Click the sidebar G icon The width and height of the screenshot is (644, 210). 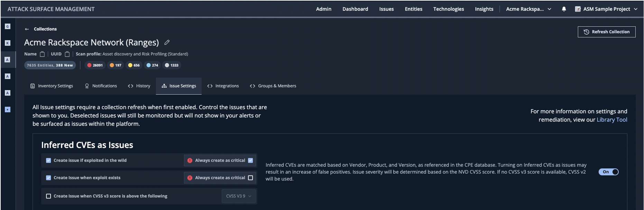point(8,26)
